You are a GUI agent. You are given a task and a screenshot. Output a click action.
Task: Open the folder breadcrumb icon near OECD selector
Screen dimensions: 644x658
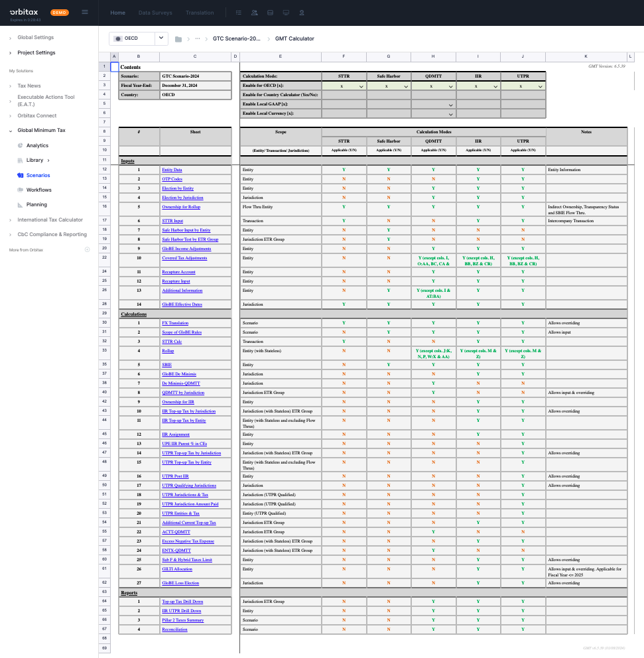pyautogui.click(x=178, y=38)
